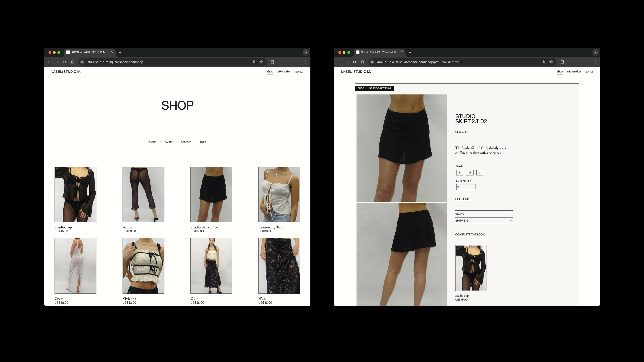This screenshot has width=644, height=362.
Task: Click the PRE-ORDER link
Action: 463,199
